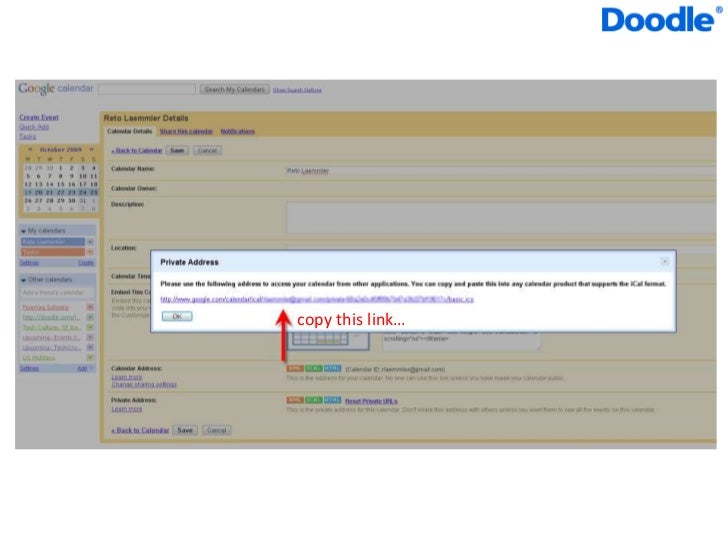Click the calendar search input field
The image size is (728, 546).
click(147, 89)
